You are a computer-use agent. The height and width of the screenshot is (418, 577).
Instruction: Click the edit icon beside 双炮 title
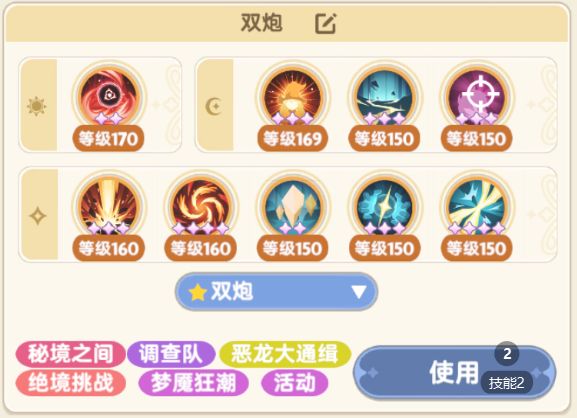pos(326,24)
